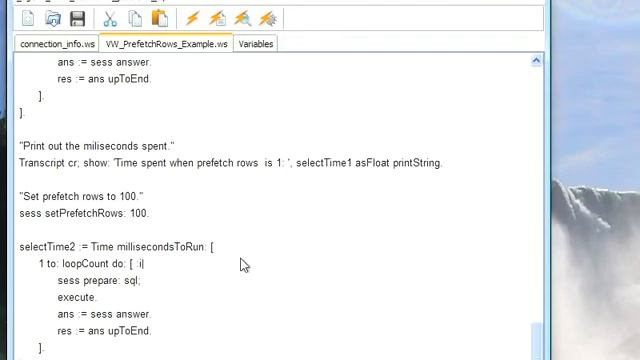
Task: Click the Debug It lightning gear icon
Action: [x=268, y=19]
